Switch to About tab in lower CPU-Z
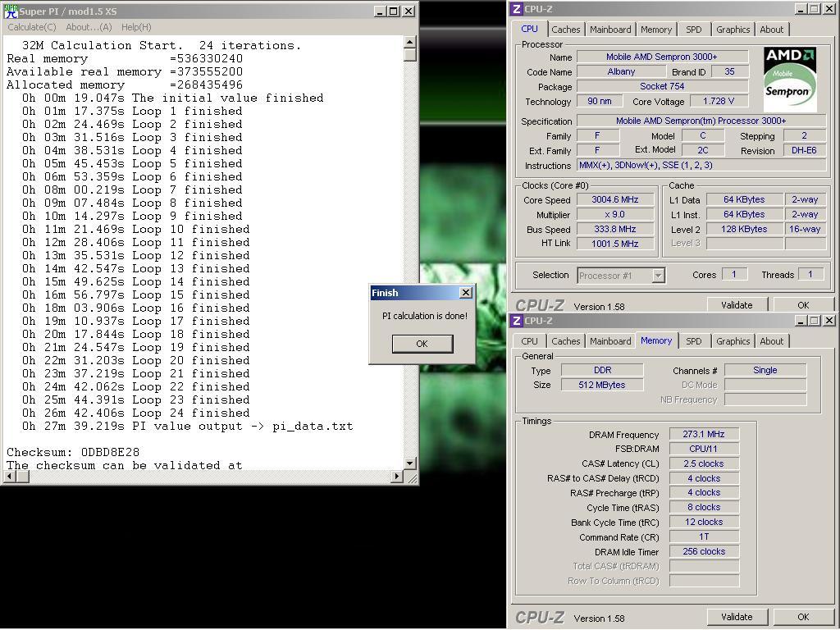The image size is (840, 630). pyautogui.click(x=771, y=341)
